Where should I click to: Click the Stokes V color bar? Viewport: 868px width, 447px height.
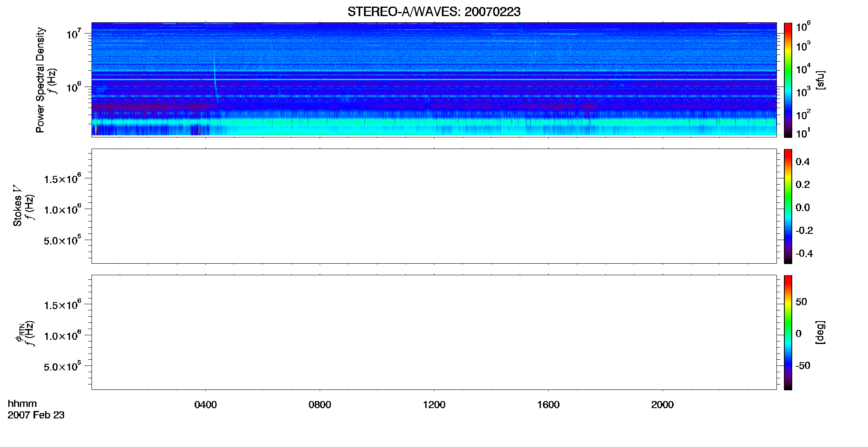[788, 206]
